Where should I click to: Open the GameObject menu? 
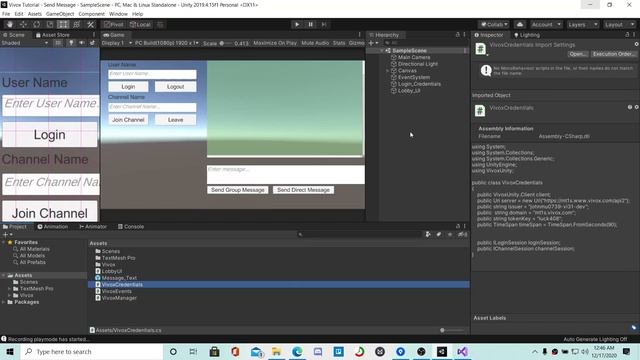click(60, 14)
